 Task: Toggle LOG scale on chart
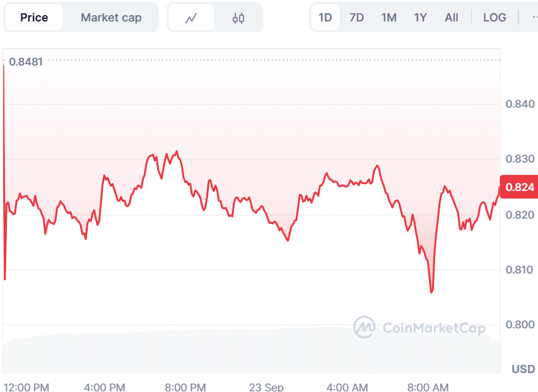pyautogui.click(x=494, y=18)
